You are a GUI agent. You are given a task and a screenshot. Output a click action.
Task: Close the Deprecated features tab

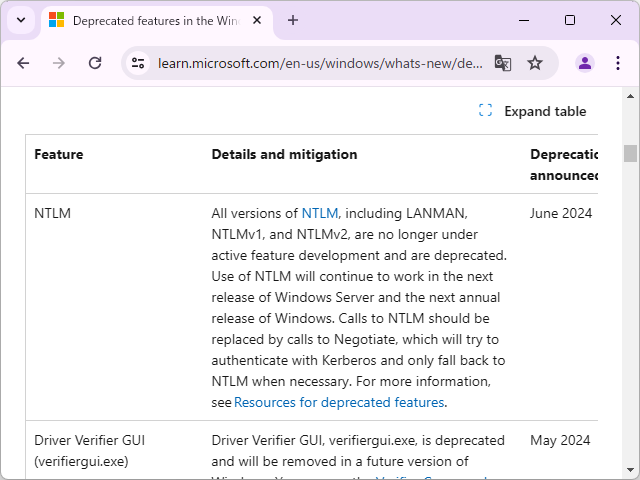click(259, 20)
